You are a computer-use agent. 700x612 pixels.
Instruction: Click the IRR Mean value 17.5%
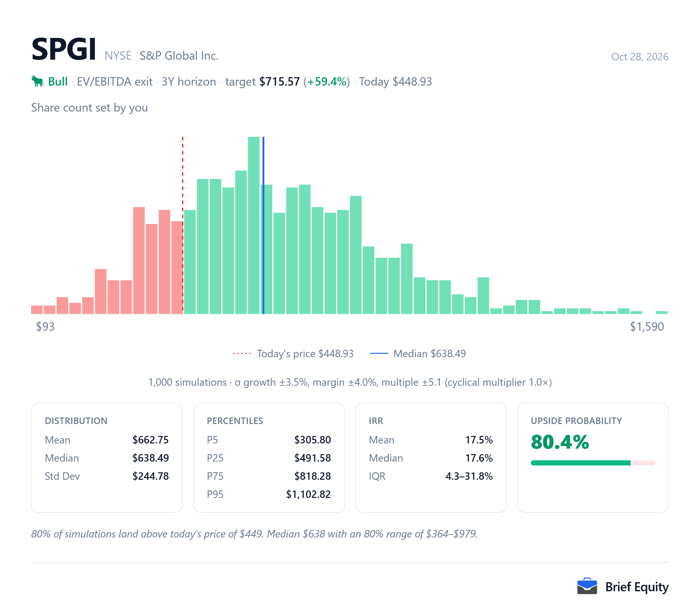click(479, 440)
